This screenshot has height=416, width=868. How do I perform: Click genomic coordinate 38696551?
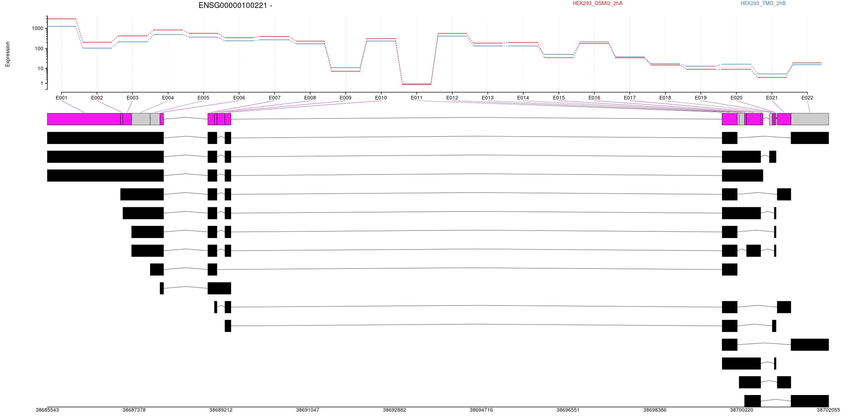point(568,410)
